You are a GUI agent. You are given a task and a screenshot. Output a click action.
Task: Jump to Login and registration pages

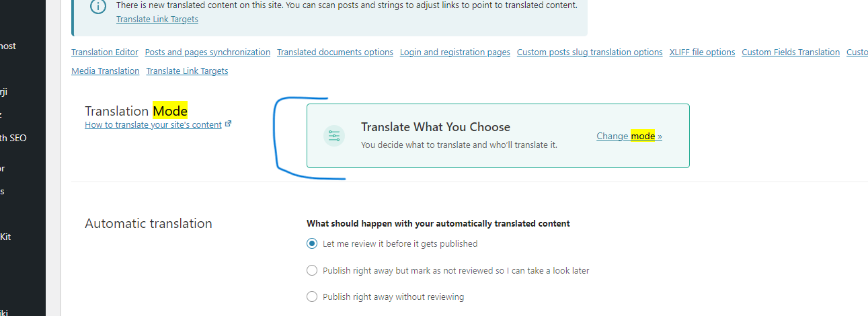455,52
